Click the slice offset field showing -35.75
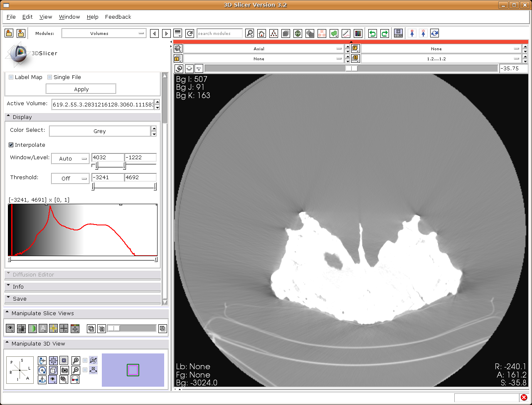Screen dimensions: 532x405 click(x=514, y=69)
